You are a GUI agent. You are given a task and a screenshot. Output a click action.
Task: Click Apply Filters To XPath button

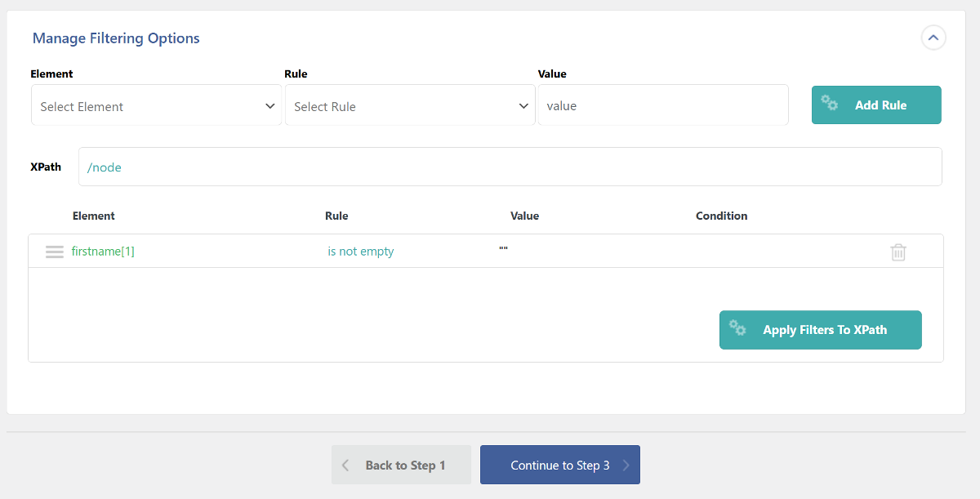pos(821,330)
